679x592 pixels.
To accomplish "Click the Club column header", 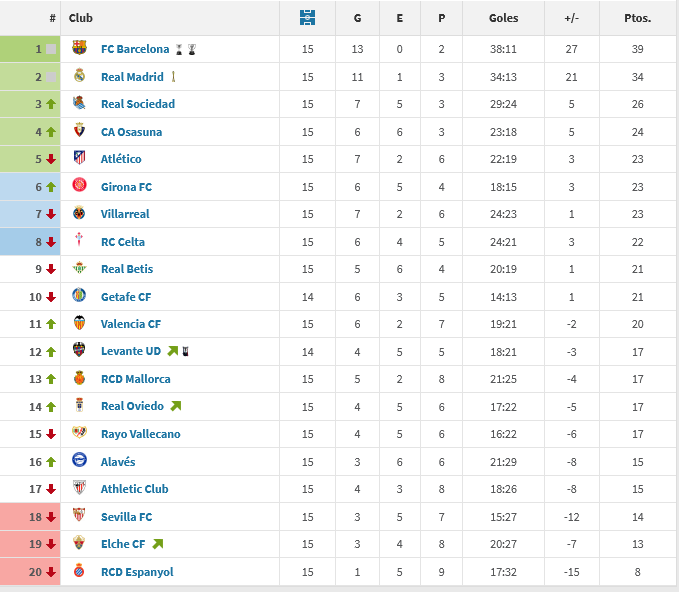I will 81,18.
